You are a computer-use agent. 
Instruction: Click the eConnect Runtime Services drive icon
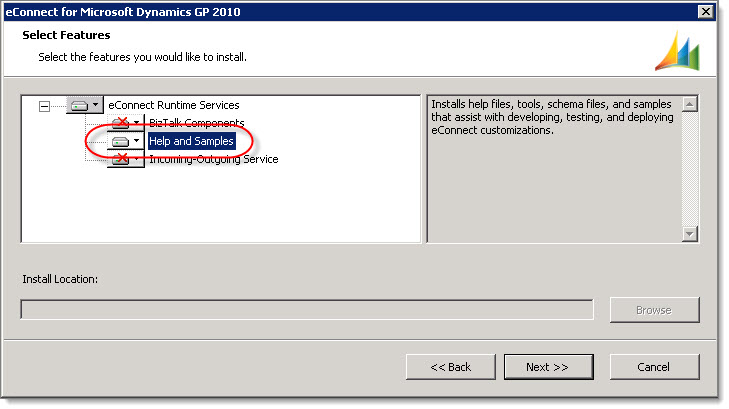pyautogui.click(x=79, y=105)
